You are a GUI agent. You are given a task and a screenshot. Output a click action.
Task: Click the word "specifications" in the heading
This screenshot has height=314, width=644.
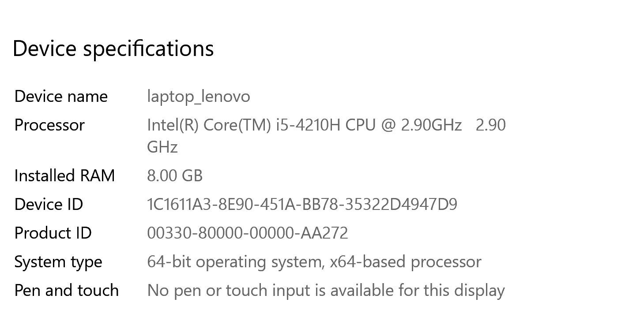point(149,49)
